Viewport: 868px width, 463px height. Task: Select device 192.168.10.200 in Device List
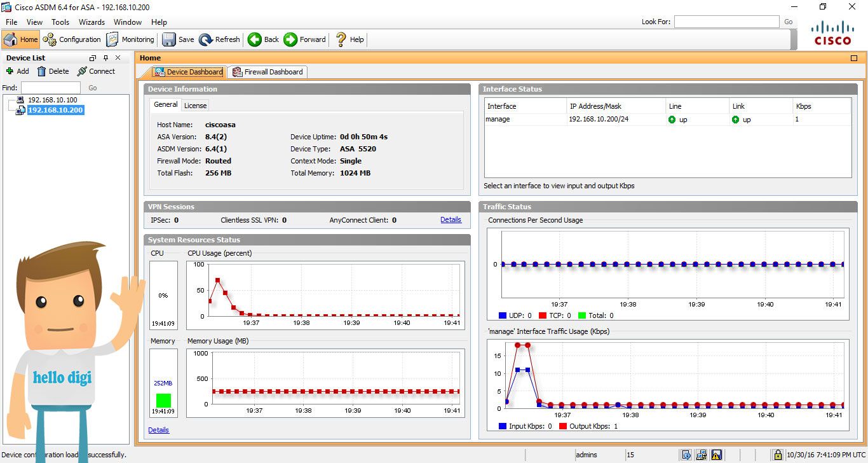pos(55,110)
